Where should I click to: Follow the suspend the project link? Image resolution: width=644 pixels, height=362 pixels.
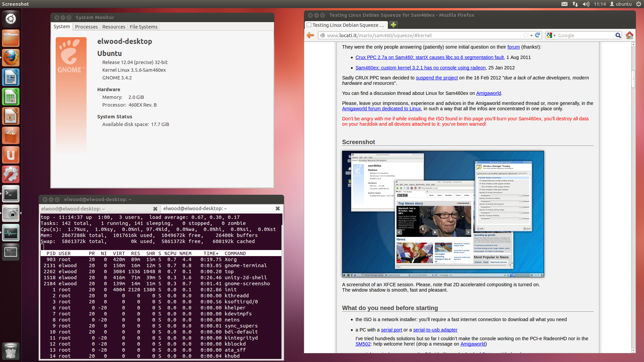point(437,78)
